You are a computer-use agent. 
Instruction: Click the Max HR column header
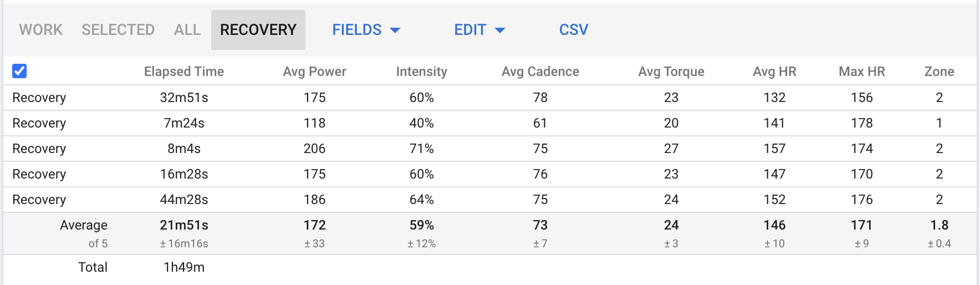[861, 72]
